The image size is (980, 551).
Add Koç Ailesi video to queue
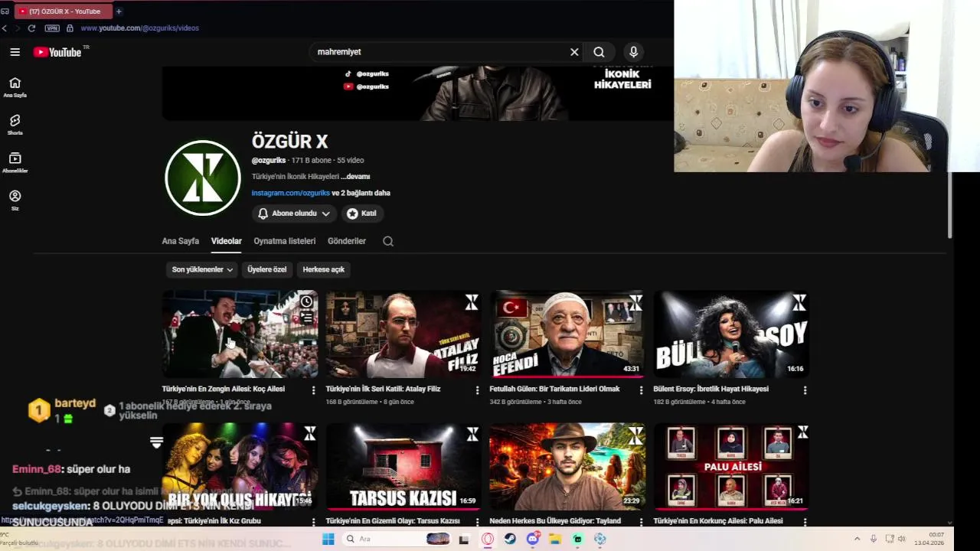(306, 317)
